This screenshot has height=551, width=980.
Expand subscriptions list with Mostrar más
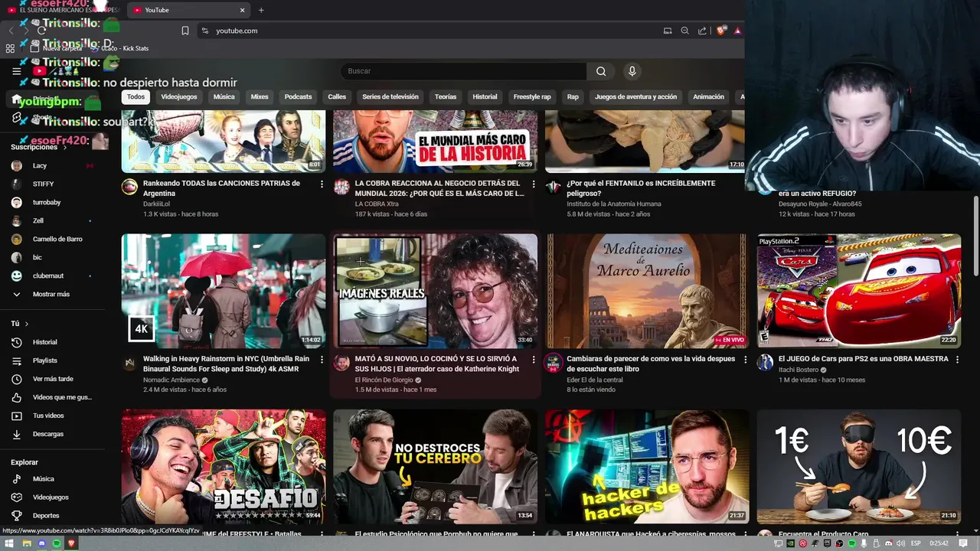50,294
